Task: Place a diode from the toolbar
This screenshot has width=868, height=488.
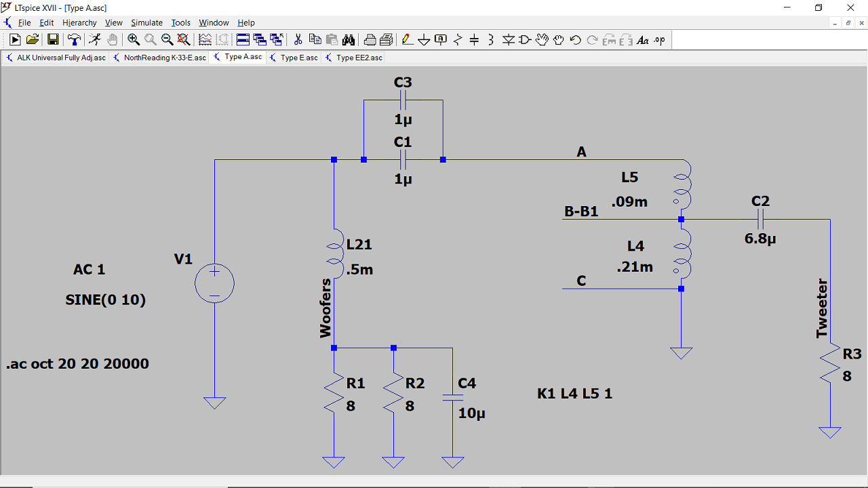Action: click(508, 40)
